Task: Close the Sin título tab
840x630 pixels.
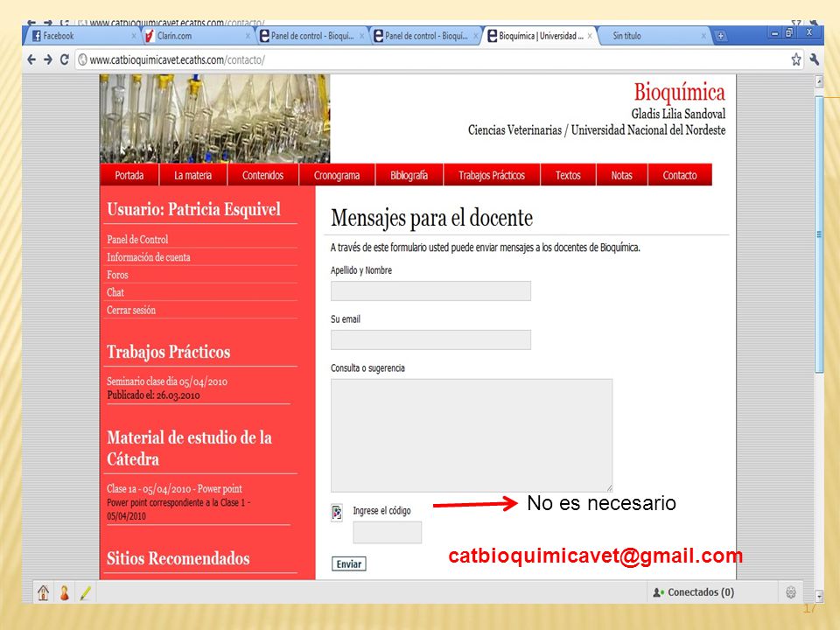Action: [703, 36]
